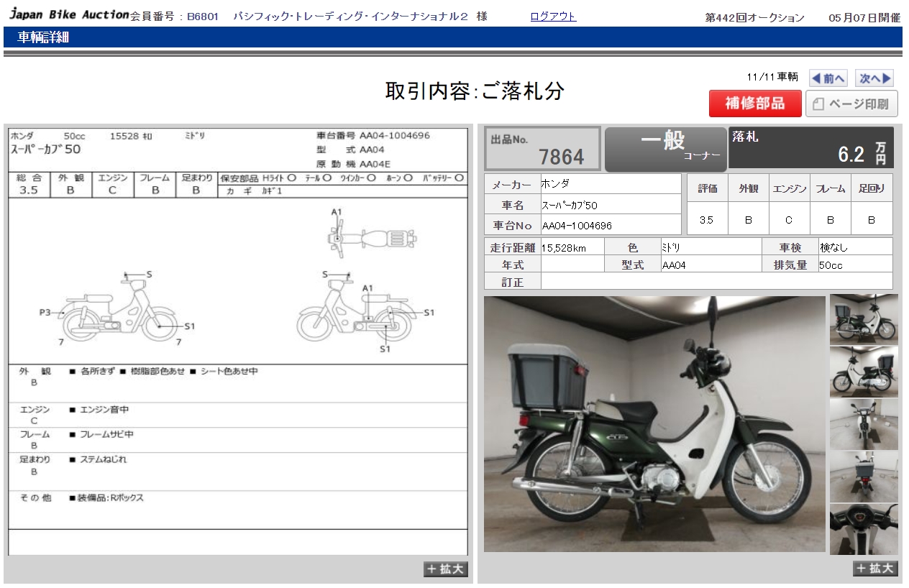
Task: Click the ステムねじれ suspension note
Action: click(x=98, y=459)
